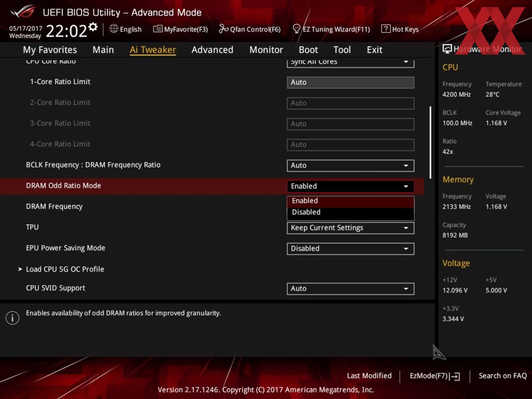Select the Ai Tweaker tab
This screenshot has height=399, width=532.
tap(153, 50)
